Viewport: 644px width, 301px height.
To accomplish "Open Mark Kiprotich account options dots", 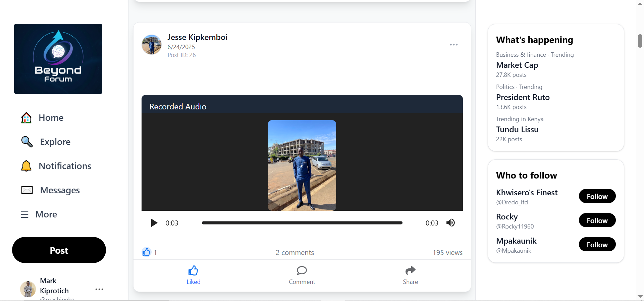I will (x=99, y=289).
